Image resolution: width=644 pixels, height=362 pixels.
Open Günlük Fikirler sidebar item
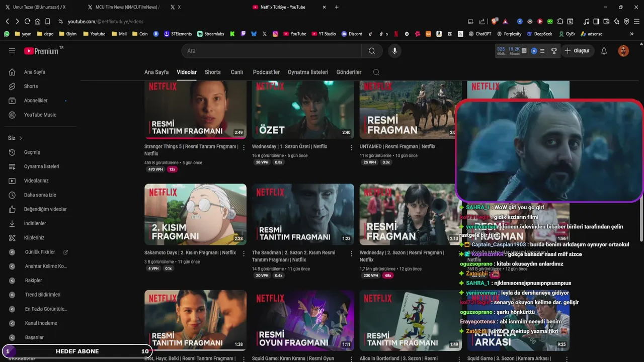[x=40, y=252]
